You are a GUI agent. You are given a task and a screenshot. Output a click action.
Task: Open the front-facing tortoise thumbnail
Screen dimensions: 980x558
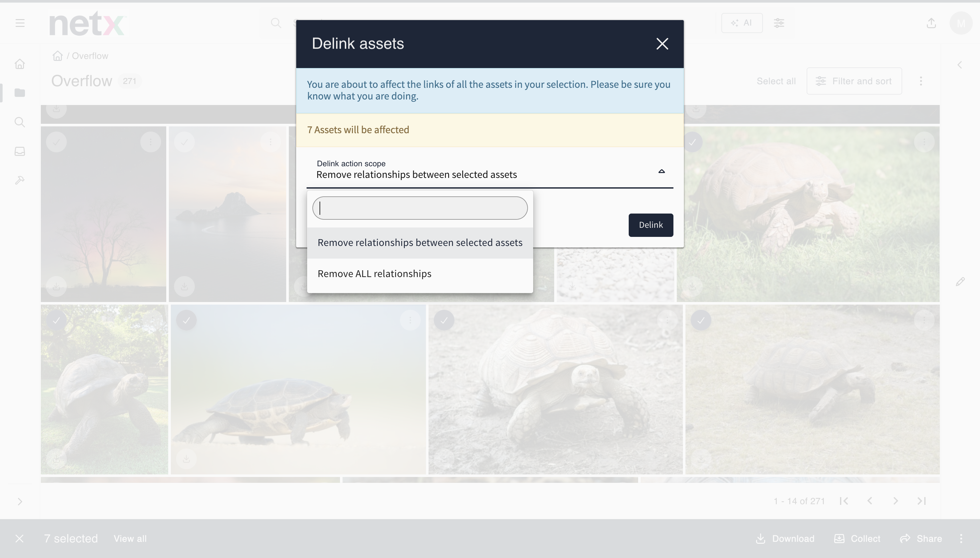coord(555,389)
